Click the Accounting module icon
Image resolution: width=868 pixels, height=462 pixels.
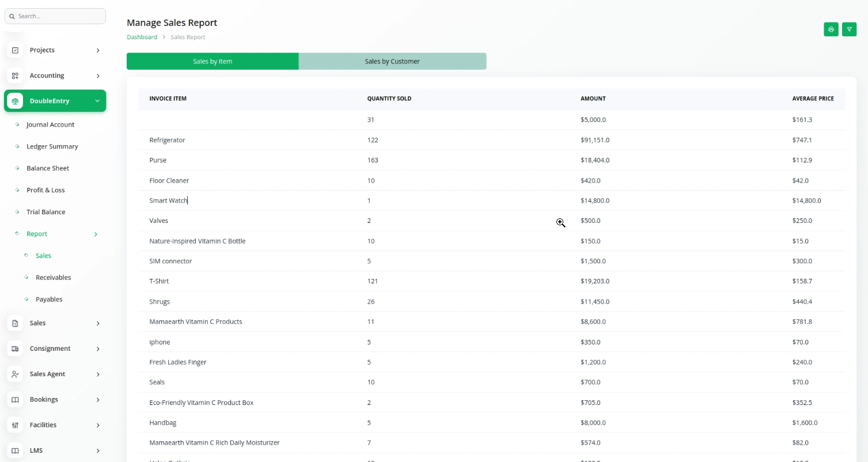click(16, 75)
